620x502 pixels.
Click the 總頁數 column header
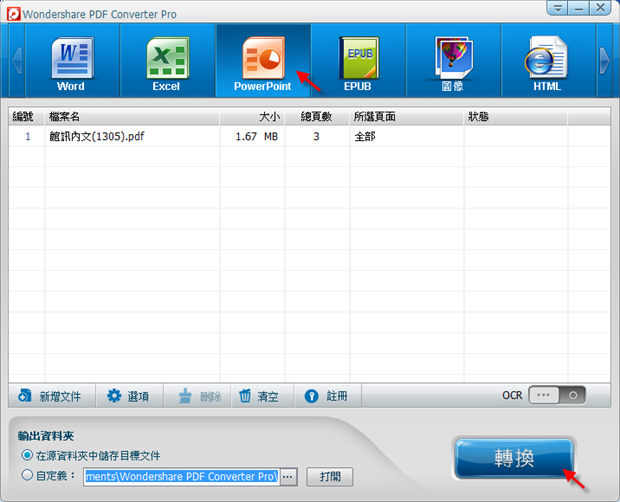(x=317, y=117)
